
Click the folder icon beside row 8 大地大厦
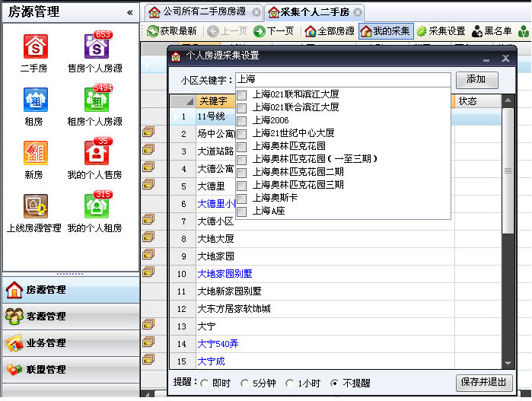coord(148,237)
